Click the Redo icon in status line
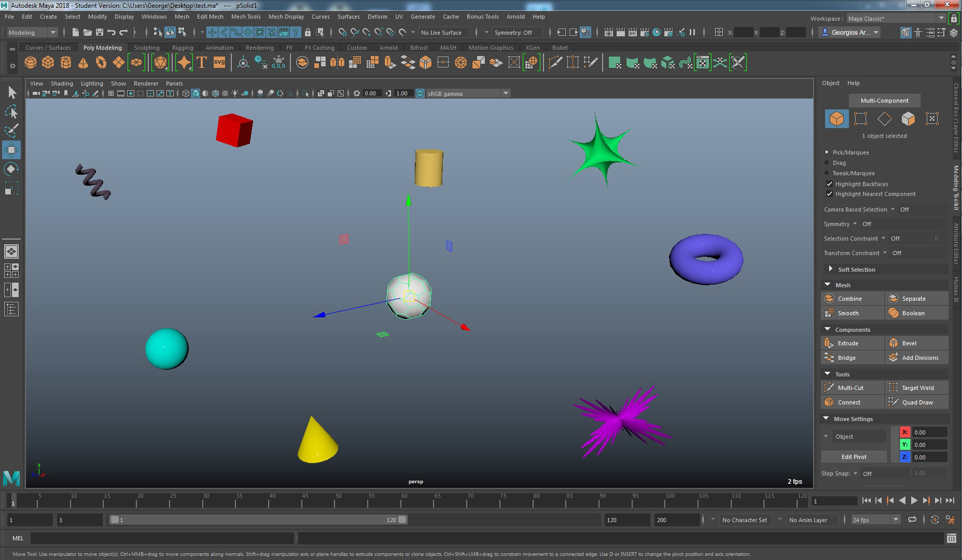The height and width of the screenshot is (560, 962). (x=123, y=32)
